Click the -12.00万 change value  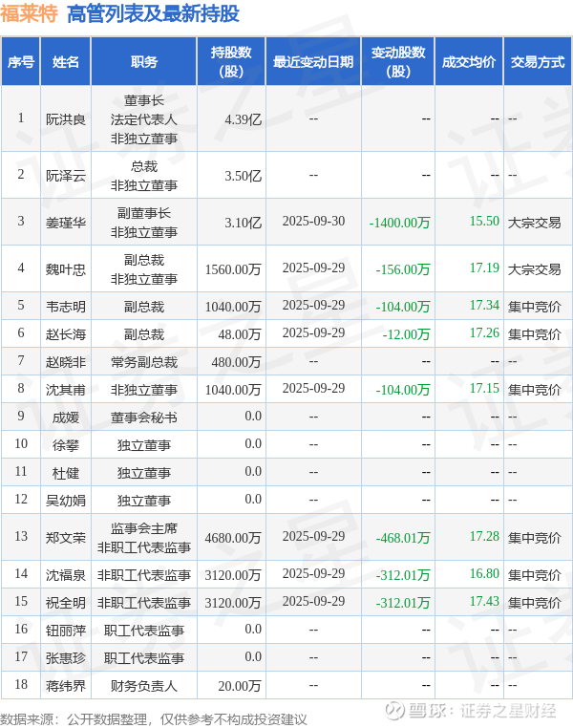point(406,334)
